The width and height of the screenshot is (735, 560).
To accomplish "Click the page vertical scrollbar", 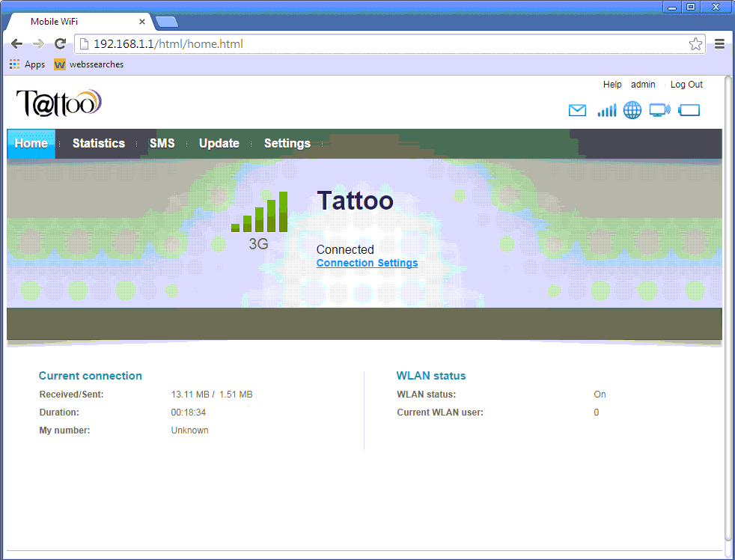I will (728, 309).
